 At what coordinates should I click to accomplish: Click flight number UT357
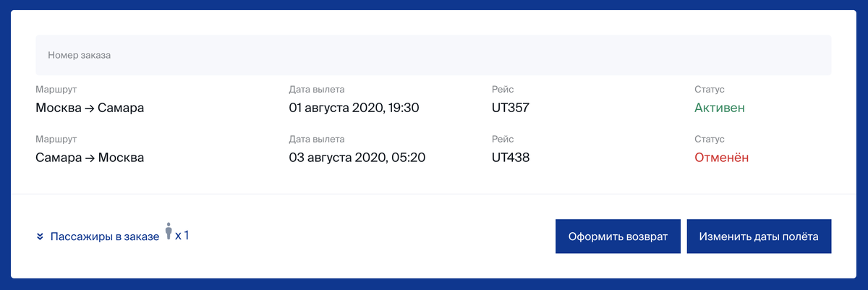click(x=510, y=108)
